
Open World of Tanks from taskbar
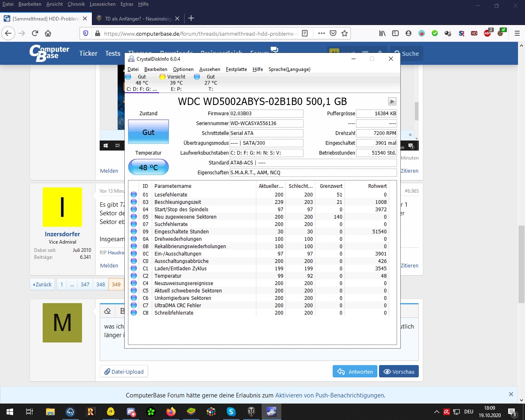pyautogui.click(x=251, y=411)
